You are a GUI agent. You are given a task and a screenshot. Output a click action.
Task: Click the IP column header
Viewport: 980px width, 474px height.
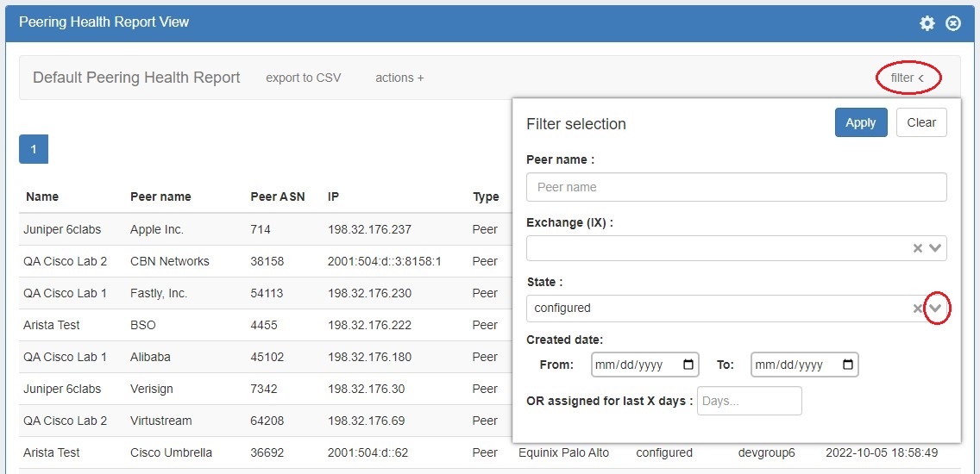click(333, 196)
